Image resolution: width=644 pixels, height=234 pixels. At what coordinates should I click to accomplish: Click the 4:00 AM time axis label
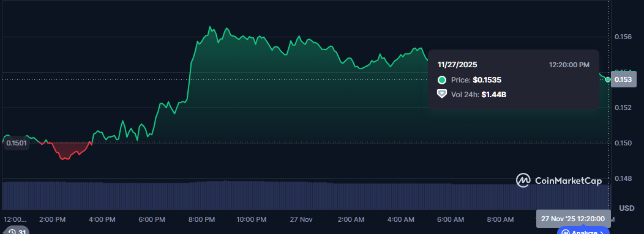pos(400,219)
